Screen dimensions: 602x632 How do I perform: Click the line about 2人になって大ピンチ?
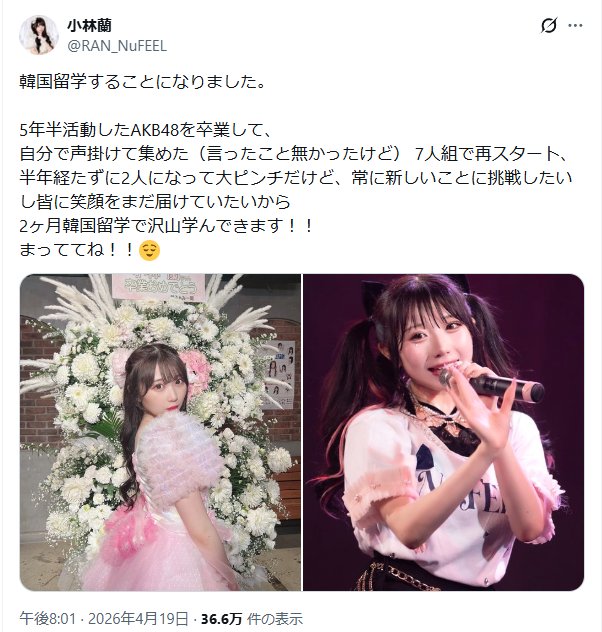point(296,178)
